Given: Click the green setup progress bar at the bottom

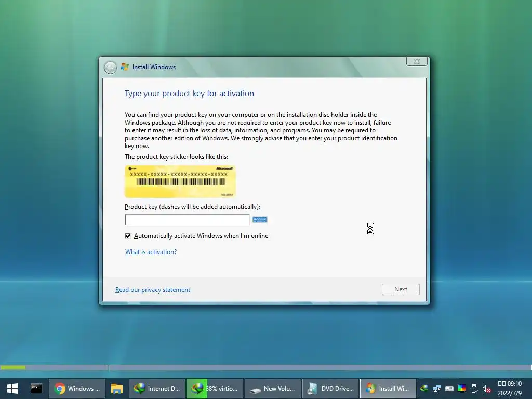Looking at the screenshot, I should pyautogui.click(x=13, y=367).
